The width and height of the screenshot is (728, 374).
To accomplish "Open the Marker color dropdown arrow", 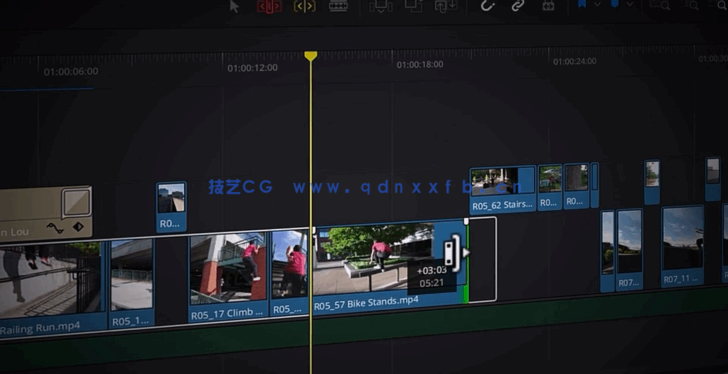I will [630, 4].
